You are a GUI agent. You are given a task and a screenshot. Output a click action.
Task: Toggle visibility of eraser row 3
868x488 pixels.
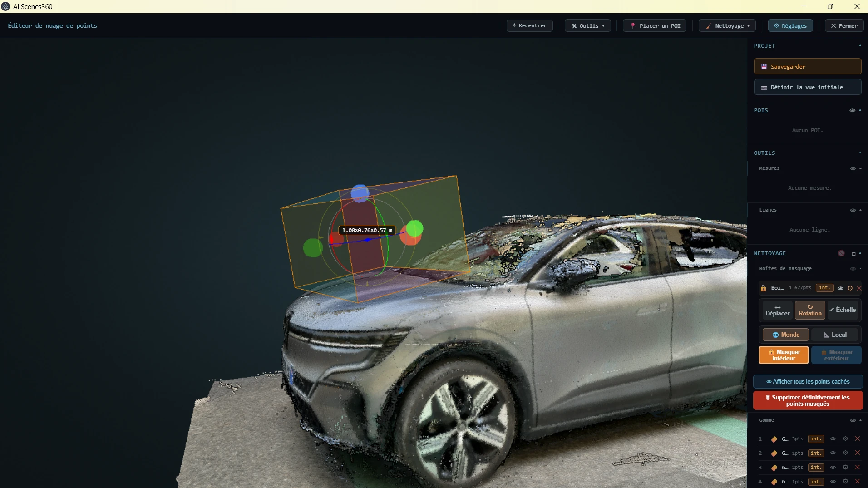pos(833,468)
